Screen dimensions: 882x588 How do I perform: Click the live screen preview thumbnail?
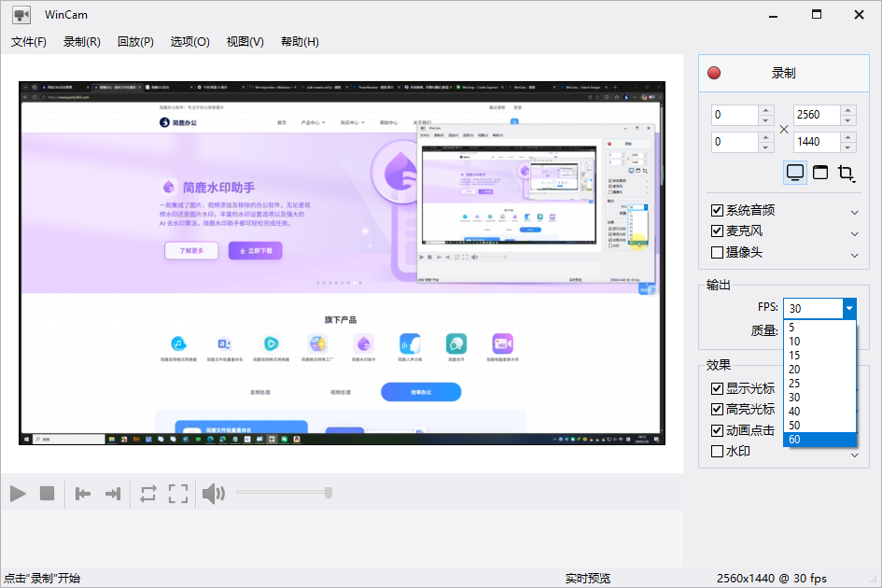tap(342, 263)
